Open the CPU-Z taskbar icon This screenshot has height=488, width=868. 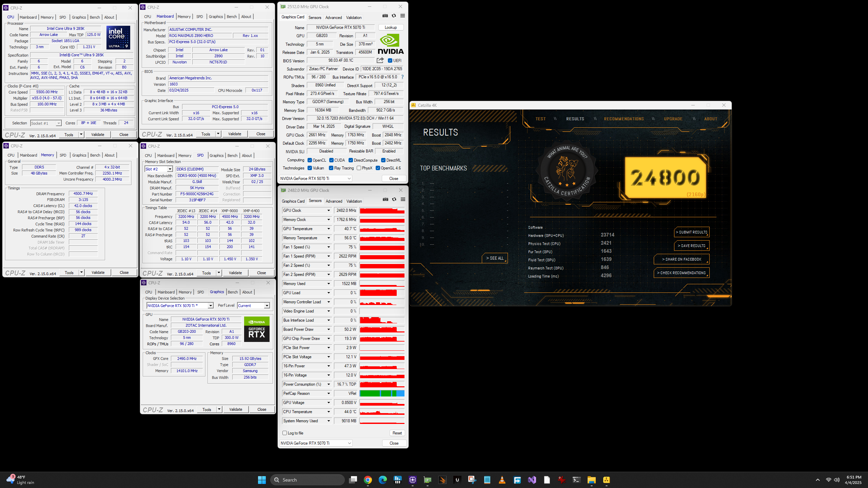click(413, 480)
